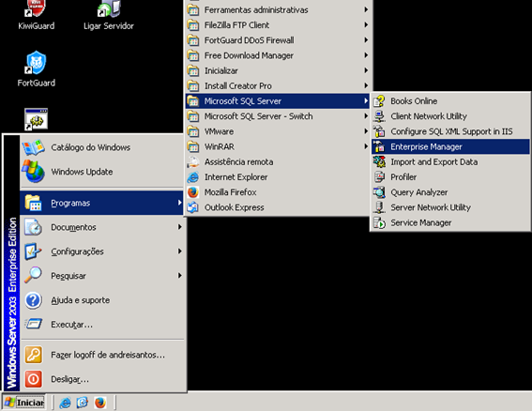Click the Books Online help icon

click(379, 101)
